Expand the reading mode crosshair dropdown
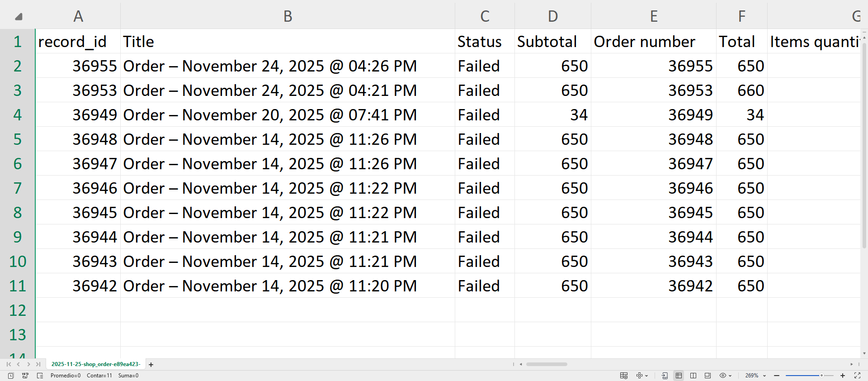868x381 pixels. tap(647, 376)
